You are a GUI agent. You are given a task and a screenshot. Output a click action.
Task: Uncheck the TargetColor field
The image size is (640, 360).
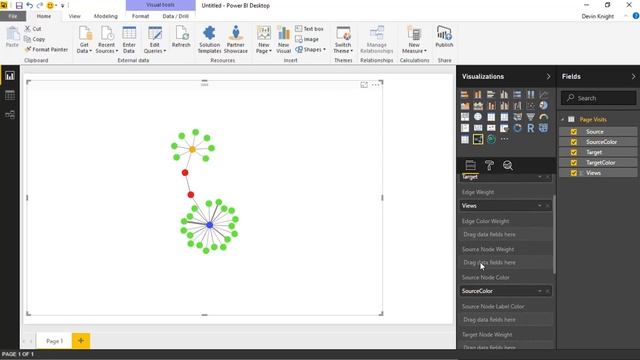pos(574,162)
